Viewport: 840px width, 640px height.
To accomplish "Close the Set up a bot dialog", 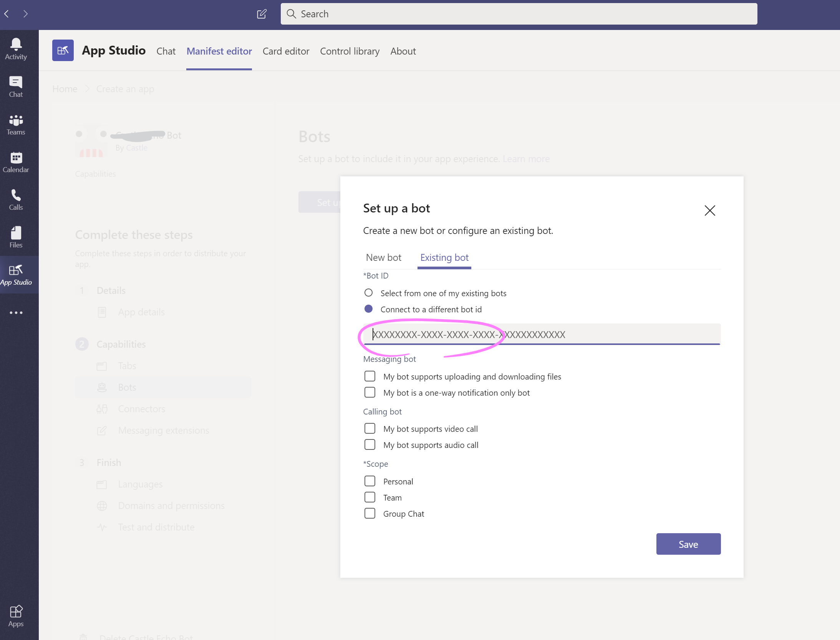I will tap(709, 210).
